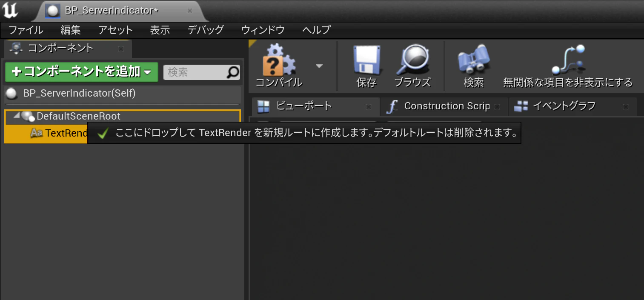
Task: Open the Asset (アセット) menu
Action: pos(115,30)
